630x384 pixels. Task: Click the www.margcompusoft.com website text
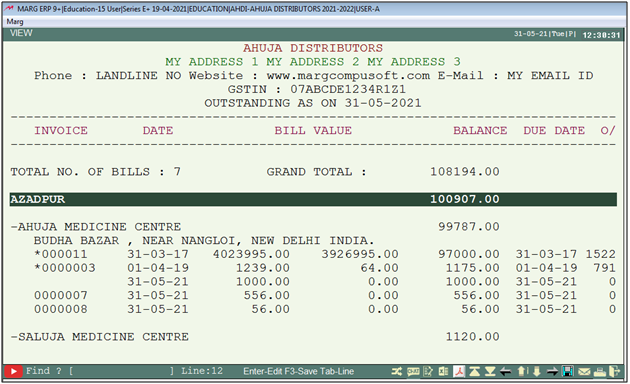click(348, 76)
